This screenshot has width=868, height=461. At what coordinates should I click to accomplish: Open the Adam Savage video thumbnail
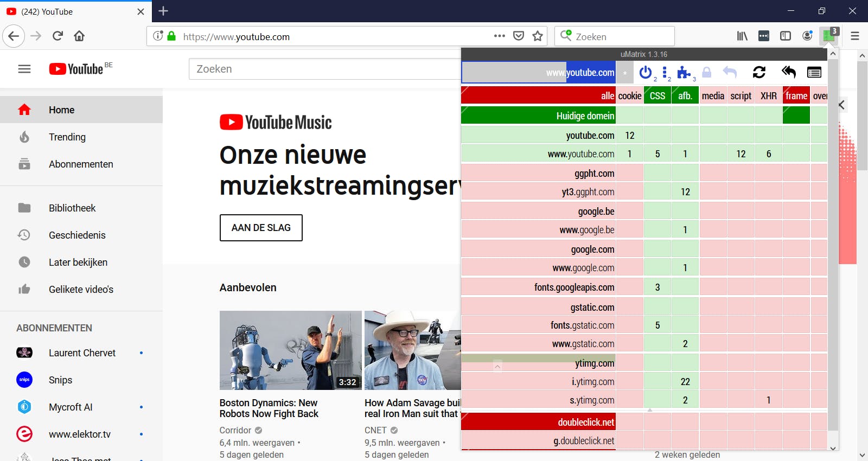(x=412, y=350)
